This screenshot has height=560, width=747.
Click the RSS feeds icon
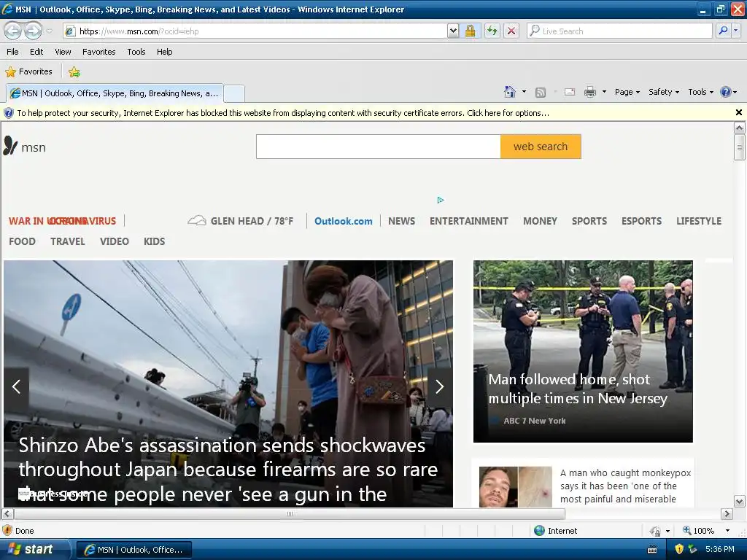coord(541,93)
